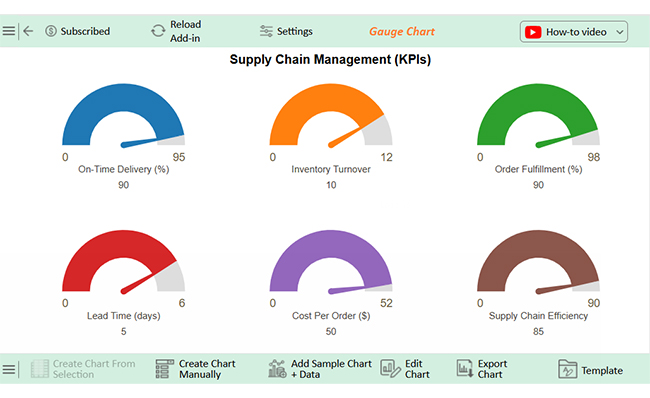Click the Order Fulfillment (%) label
The image size is (650, 398).
click(538, 169)
